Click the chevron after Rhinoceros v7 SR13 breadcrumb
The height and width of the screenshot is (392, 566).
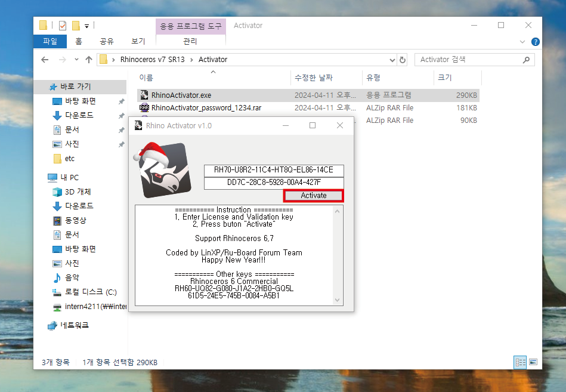click(191, 60)
